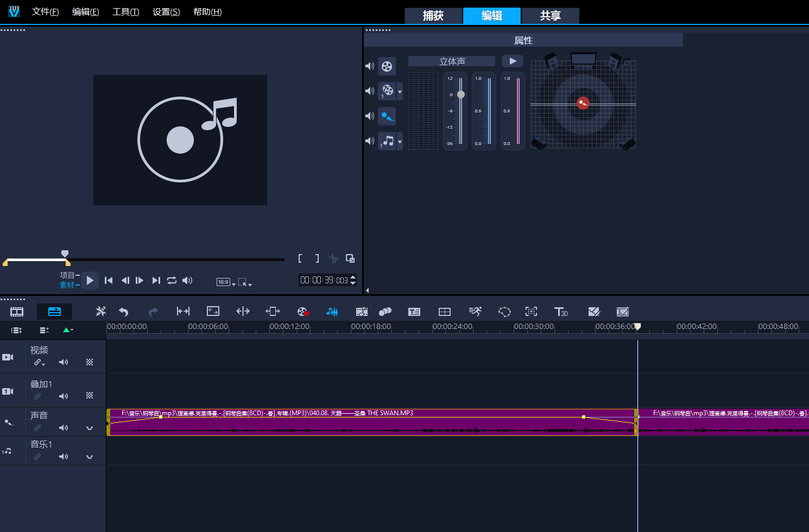Toggle ripple editing link on 音乐1 track

click(x=37, y=457)
